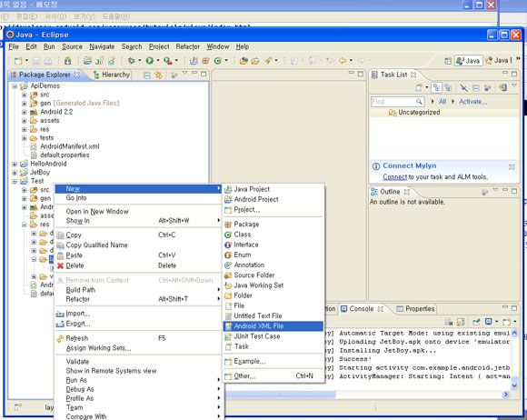Click the Display Selected Console icon
This screenshot has width=527, height=420.
point(489,322)
